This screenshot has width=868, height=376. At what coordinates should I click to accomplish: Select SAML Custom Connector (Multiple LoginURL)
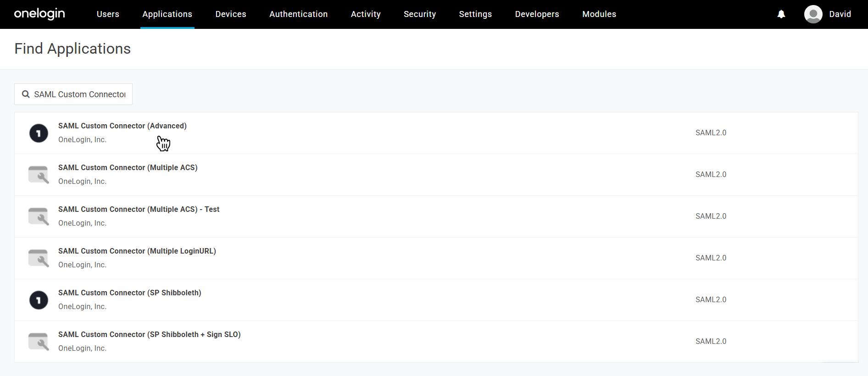click(x=137, y=251)
